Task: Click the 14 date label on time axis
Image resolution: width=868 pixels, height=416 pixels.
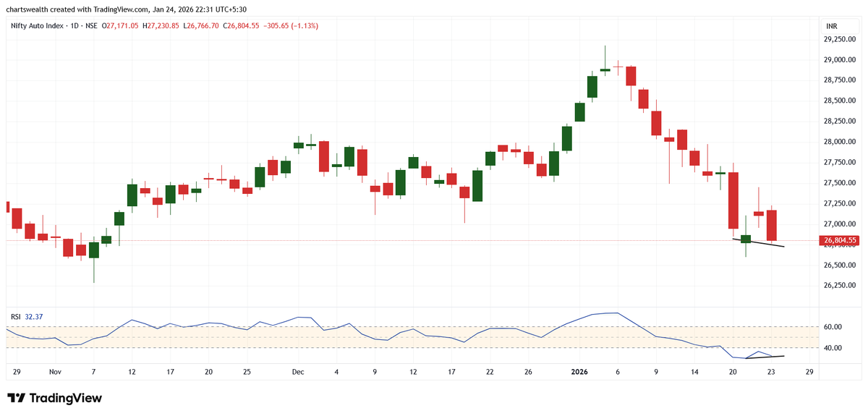Action: click(x=694, y=372)
